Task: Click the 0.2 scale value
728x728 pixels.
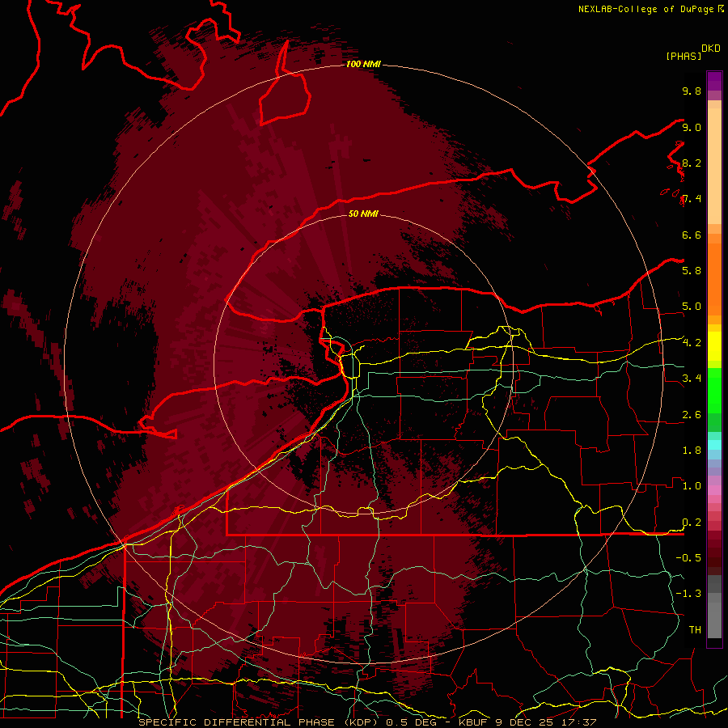Action: pos(692,523)
